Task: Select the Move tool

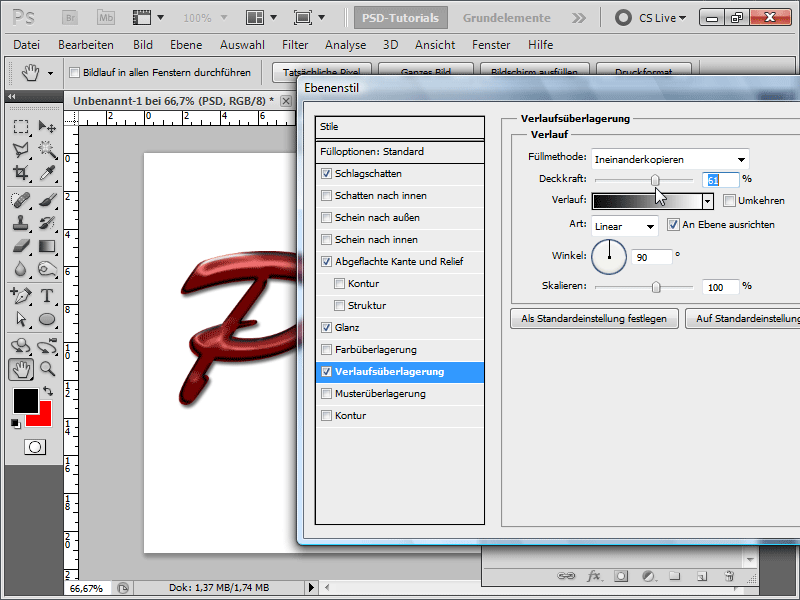Action: [47, 127]
